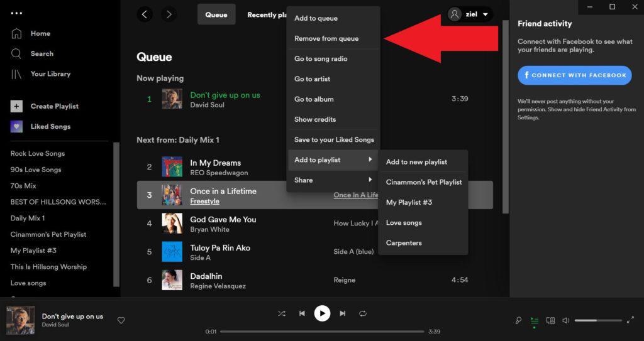
Task: Mute the volume speaker icon
Action: [566, 320]
